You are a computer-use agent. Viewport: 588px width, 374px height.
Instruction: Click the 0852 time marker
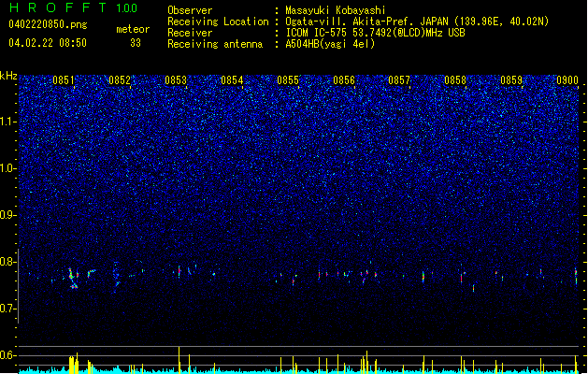coord(120,79)
